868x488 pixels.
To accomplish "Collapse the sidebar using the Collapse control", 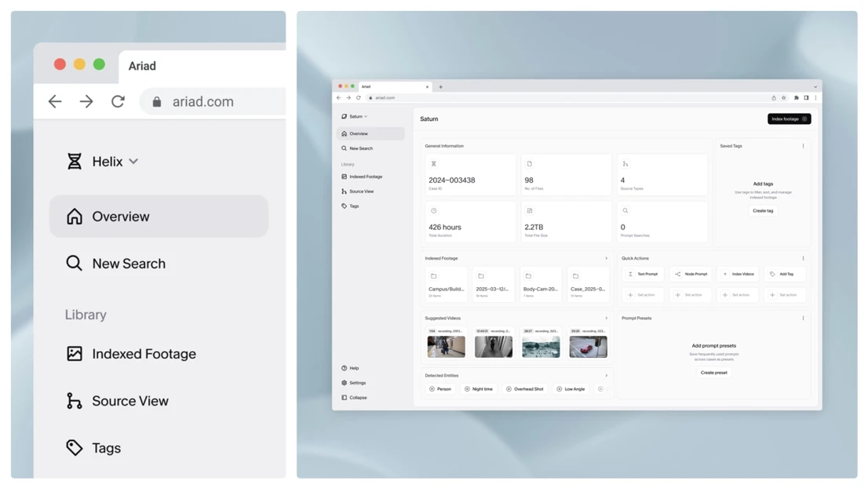I will [354, 398].
